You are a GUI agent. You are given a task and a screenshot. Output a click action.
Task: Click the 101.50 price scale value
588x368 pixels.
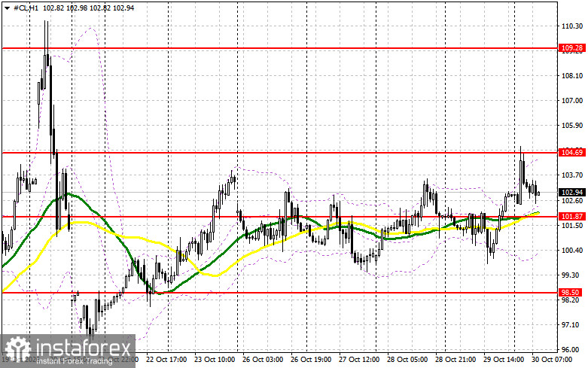(572, 225)
